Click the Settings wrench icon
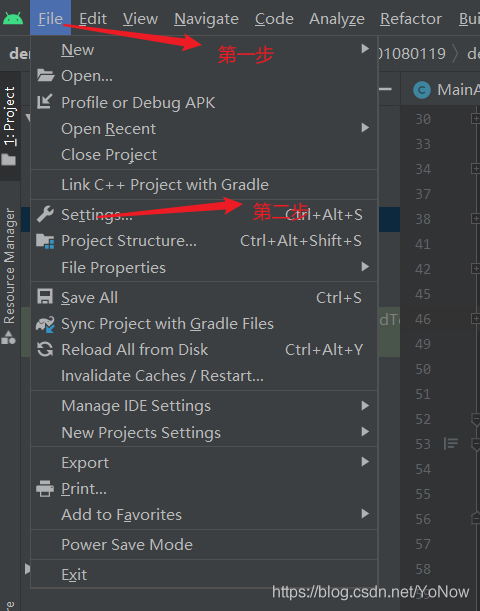The image size is (480, 611). pyautogui.click(x=45, y=214)
